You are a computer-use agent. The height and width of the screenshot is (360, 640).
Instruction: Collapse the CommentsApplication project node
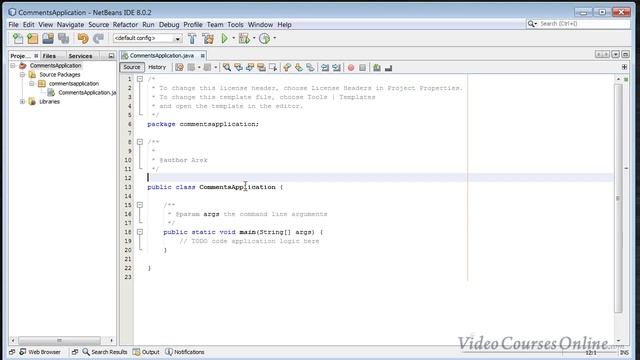coord(13,66)
